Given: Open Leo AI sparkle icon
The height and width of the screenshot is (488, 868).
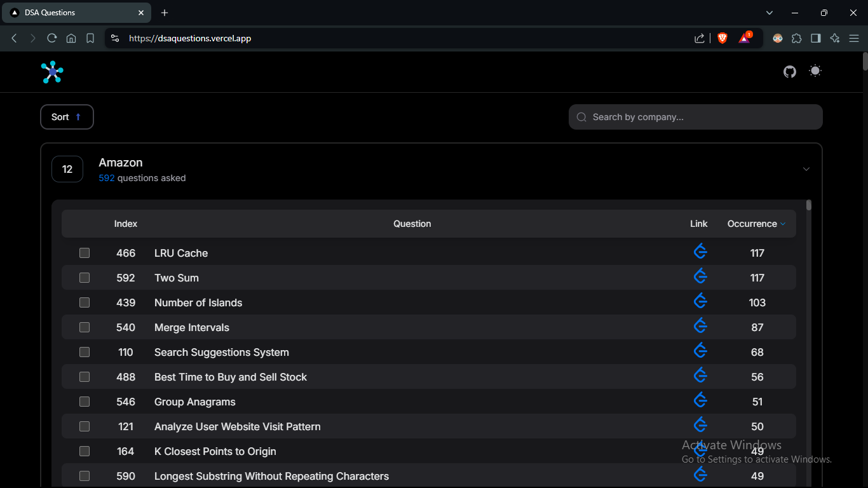Looking at the screenshot, I should coord(835,38).
